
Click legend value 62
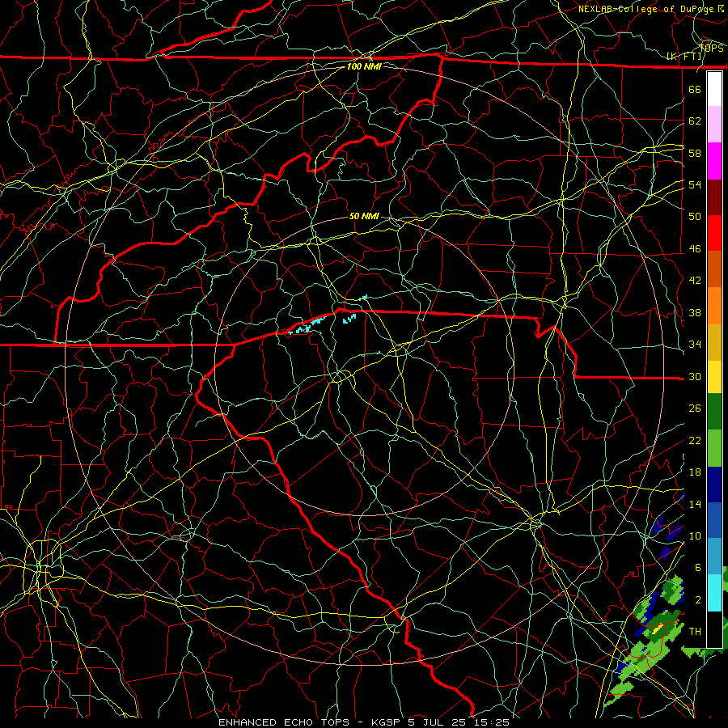tap(695, 121)
